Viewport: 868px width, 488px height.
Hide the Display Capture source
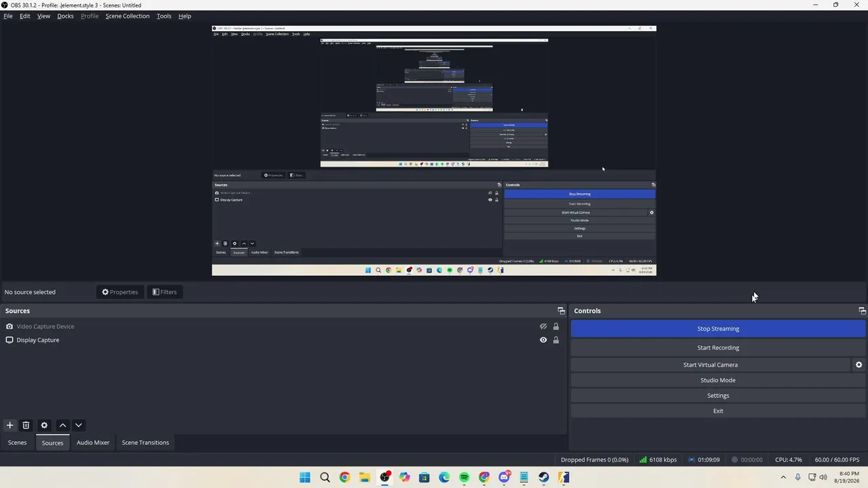point(543,340)
